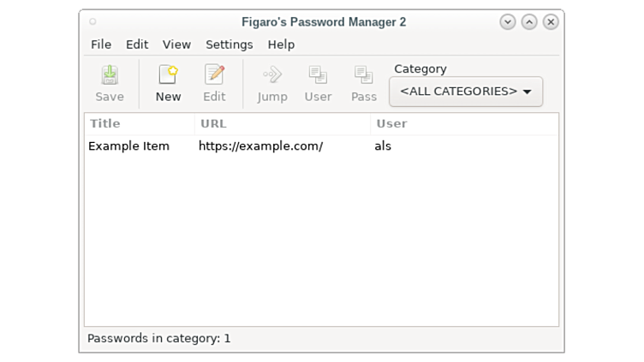Open the Settings menu

[x=229, y=45]
